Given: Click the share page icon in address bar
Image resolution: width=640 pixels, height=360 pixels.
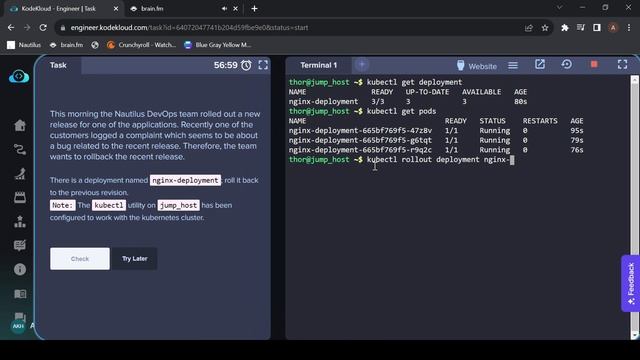Looking at the screenshot, I should [x=529, y=28].
